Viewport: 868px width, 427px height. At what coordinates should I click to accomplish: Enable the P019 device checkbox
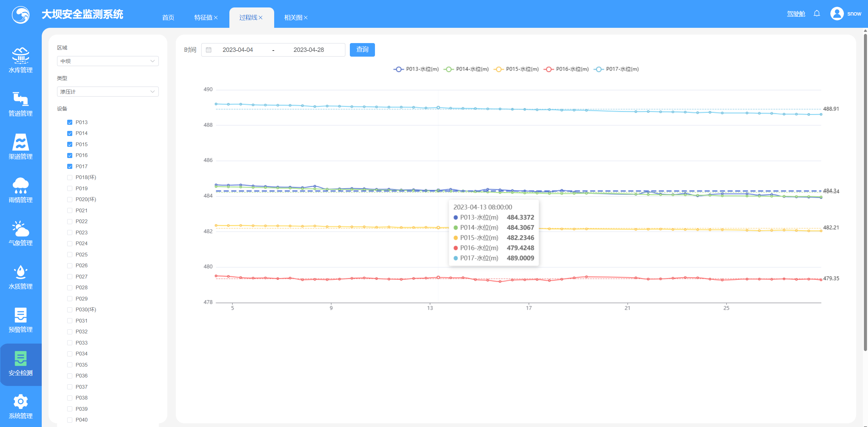click(x=70, y=189)
